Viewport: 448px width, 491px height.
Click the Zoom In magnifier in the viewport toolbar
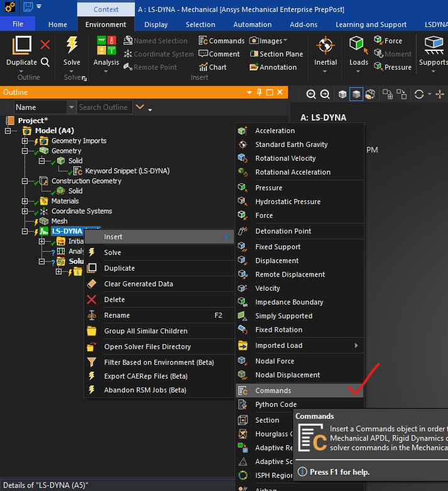tap(311, 94)
